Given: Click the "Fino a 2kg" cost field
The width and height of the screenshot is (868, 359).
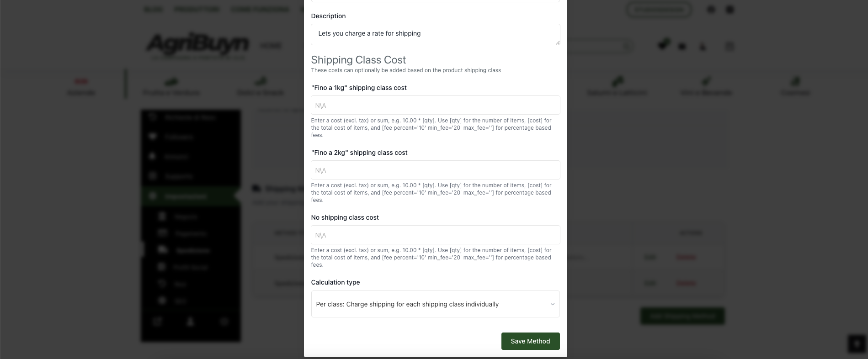Looking at the screenshot, I should coord(435,170).
